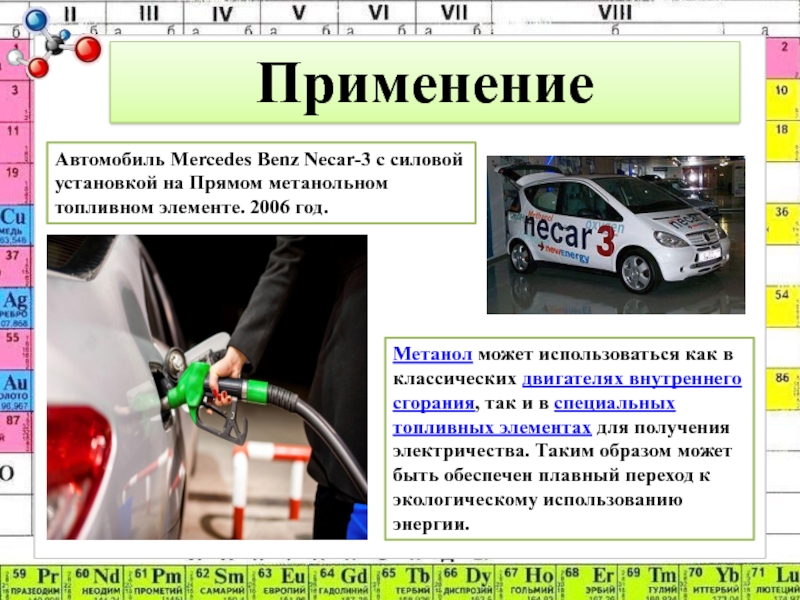800x600 pixels.
Task: Open the Метанол hyperlink
Action: (x=433, y=354)
